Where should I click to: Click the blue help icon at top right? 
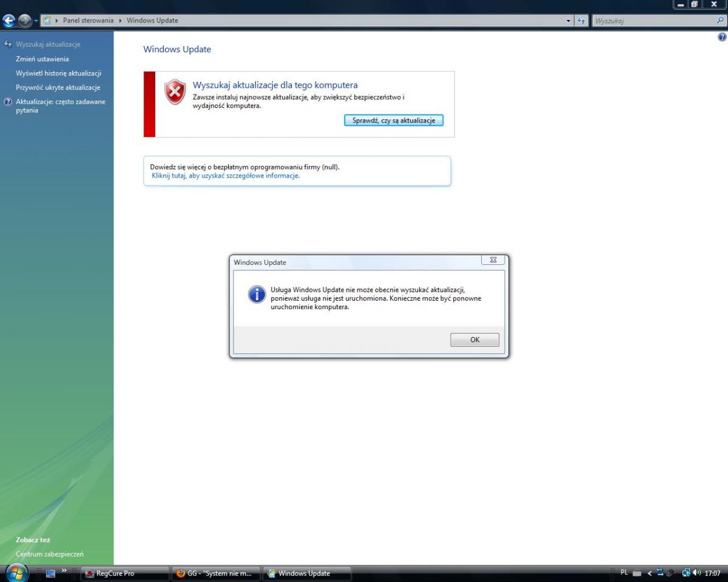click(722, 37)
